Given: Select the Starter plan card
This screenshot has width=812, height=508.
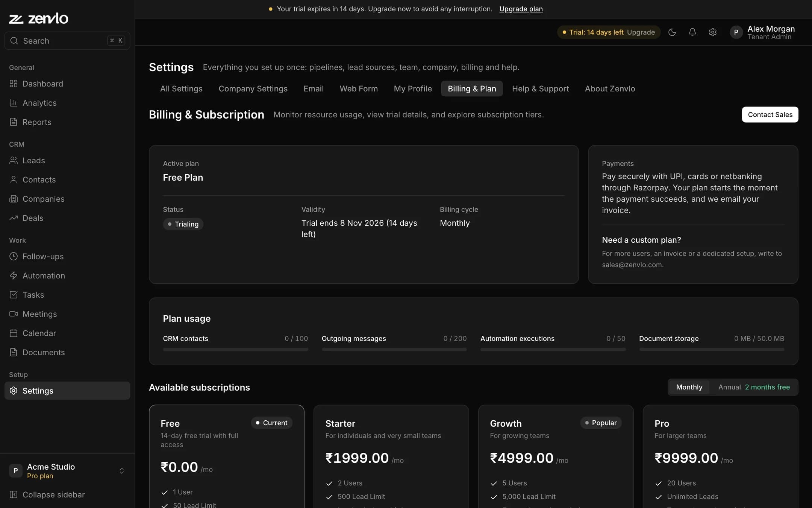Looking at the screenshot, I should [x=391, y=456].
